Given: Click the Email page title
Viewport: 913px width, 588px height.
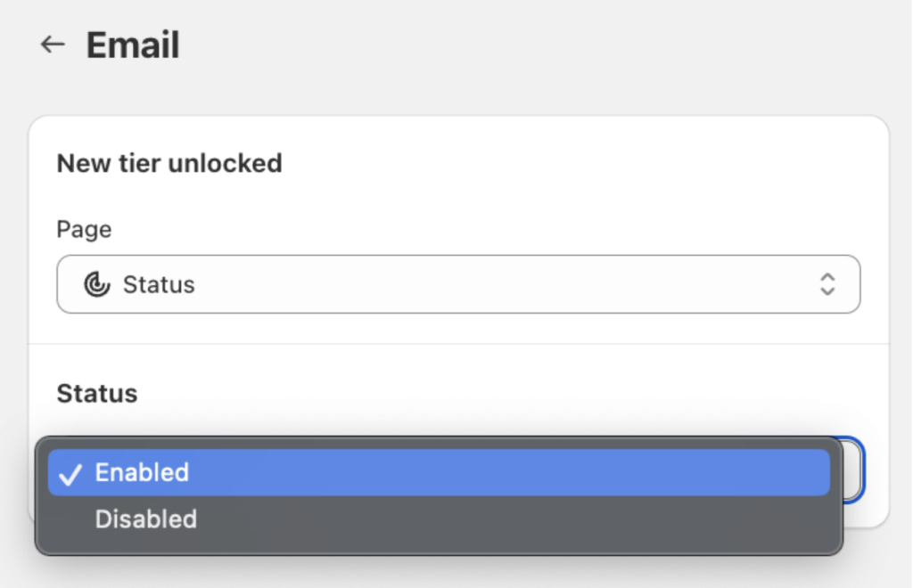Looking at the screenshot, I should tap(132, 44).
